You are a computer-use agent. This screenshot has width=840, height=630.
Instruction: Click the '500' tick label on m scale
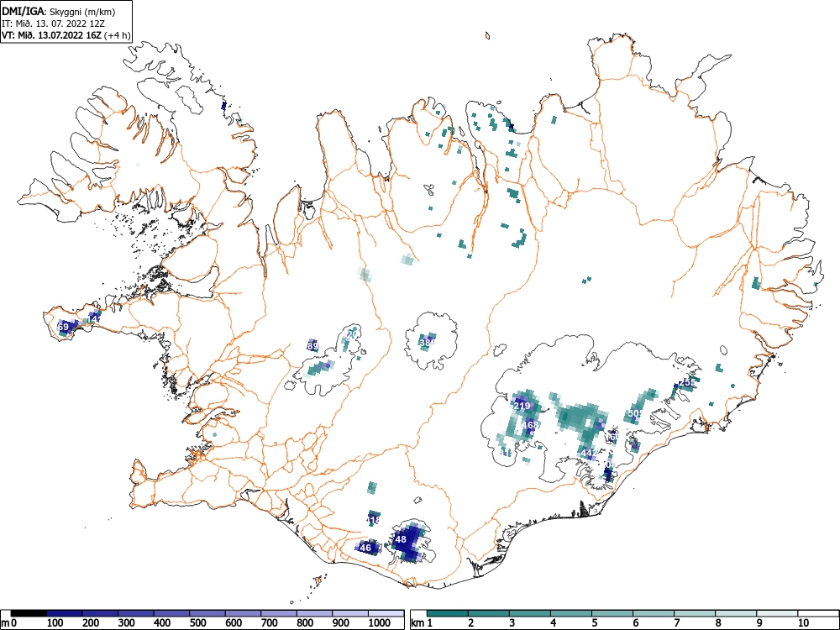[197, 623]
